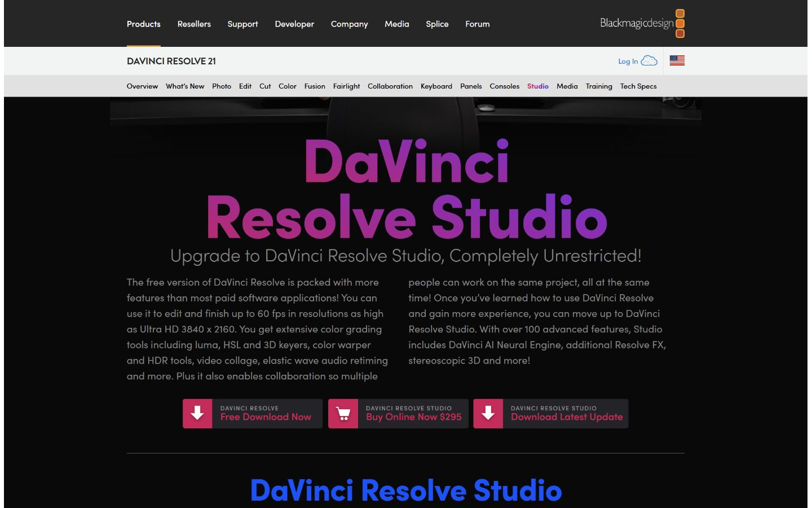Switch to the Overview tab

coord(142,86)
